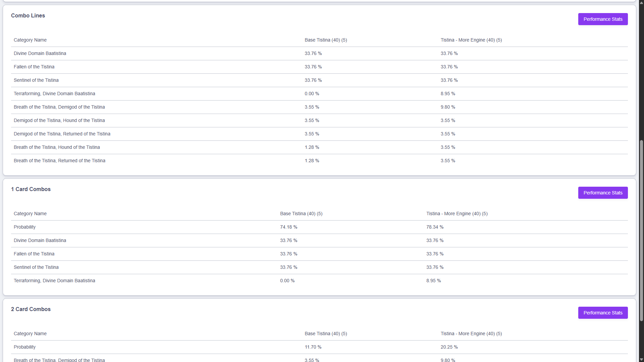
Task: Click 1.28 % for Breath, Returned of the Tistina
Action: pos(312,161)
